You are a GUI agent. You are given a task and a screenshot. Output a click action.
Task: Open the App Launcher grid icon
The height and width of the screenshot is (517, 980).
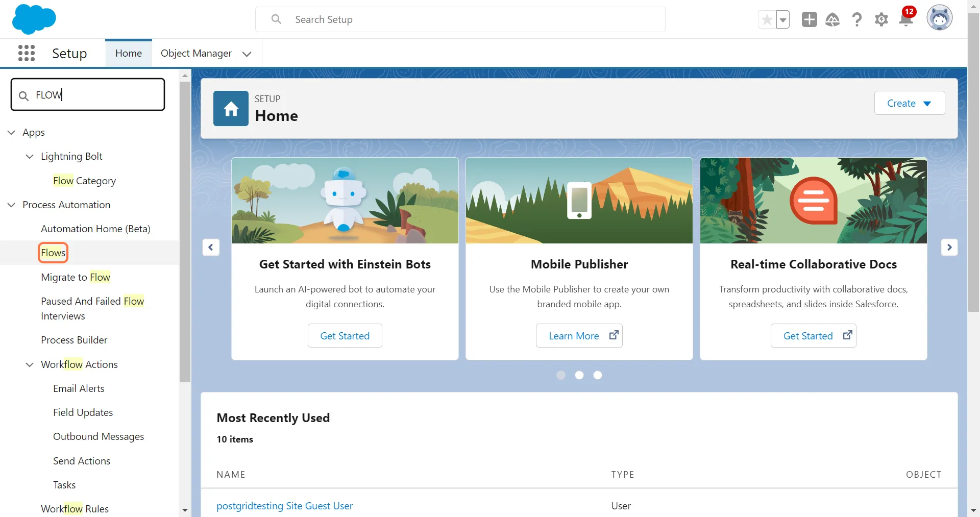pyautogui.click(x=27, y=53)
